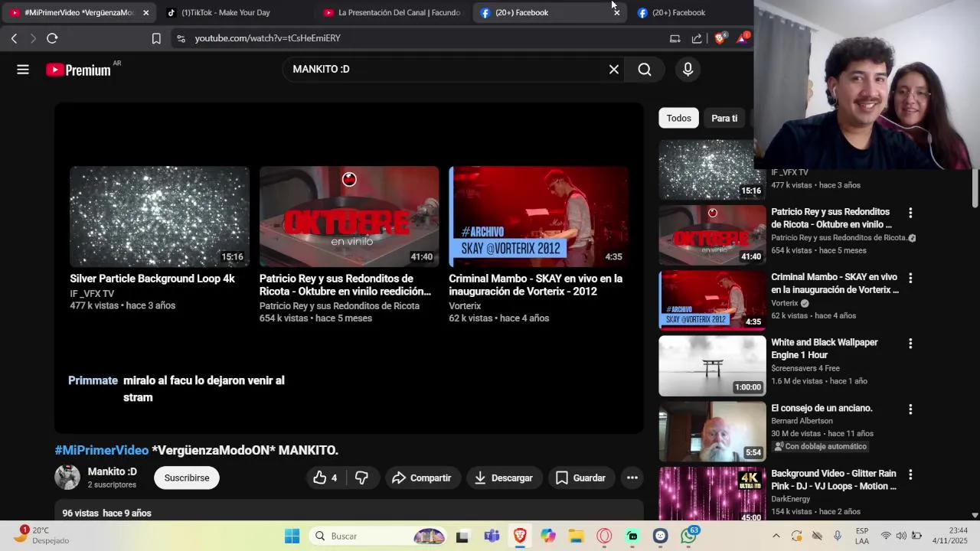This screenshot has height=551, width=980.
Task: Open Oktubre en vinilo endscreen thumbnail
Action: pos(349,217)
